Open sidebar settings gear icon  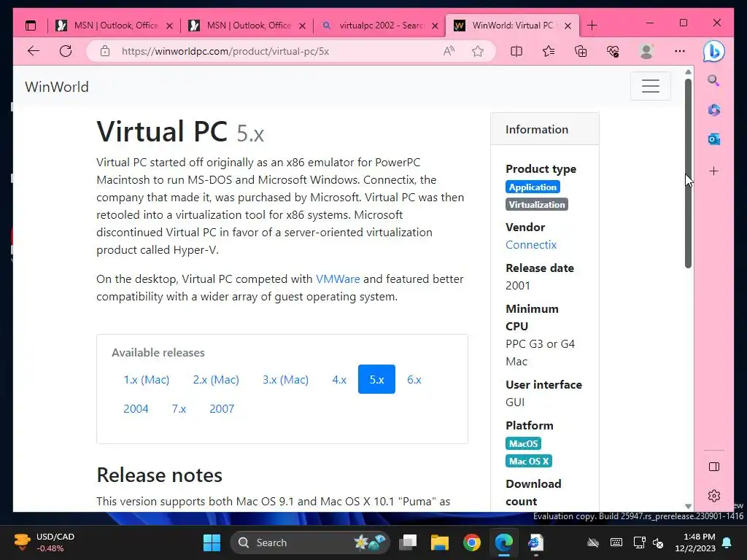coord(714,496)
